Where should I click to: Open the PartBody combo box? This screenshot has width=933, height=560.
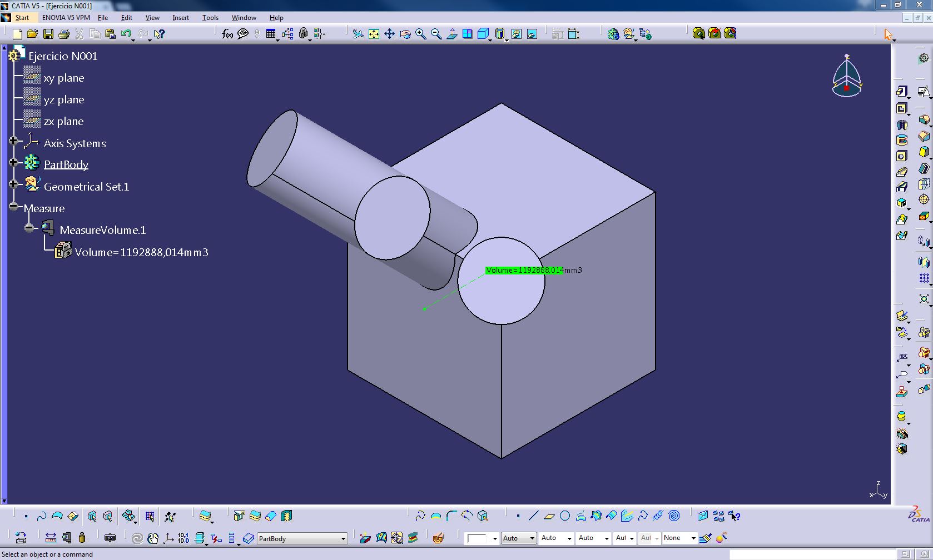302,538
